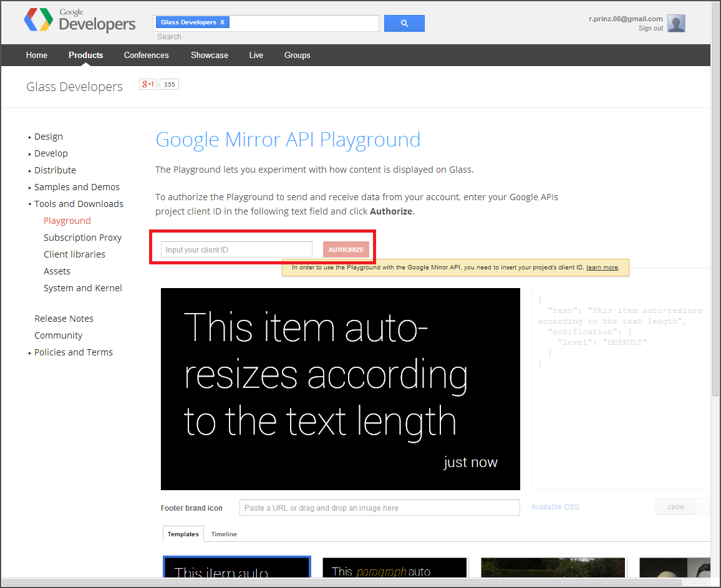Click the Google +1 button
This screenshot has height=588, width=721.
(x=148, y=84)
